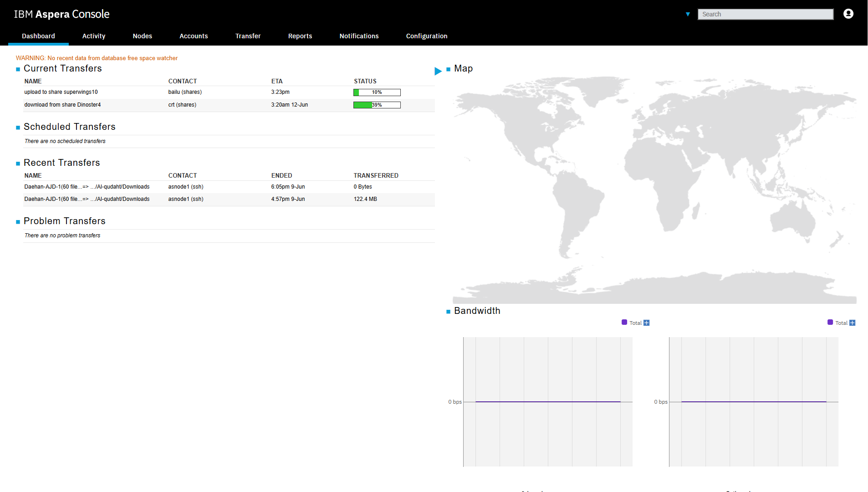Viewport: 868px width, 492px height.
Task: Open the dropdown arrow beside the Search box
Action: click(x=688, y=14)
